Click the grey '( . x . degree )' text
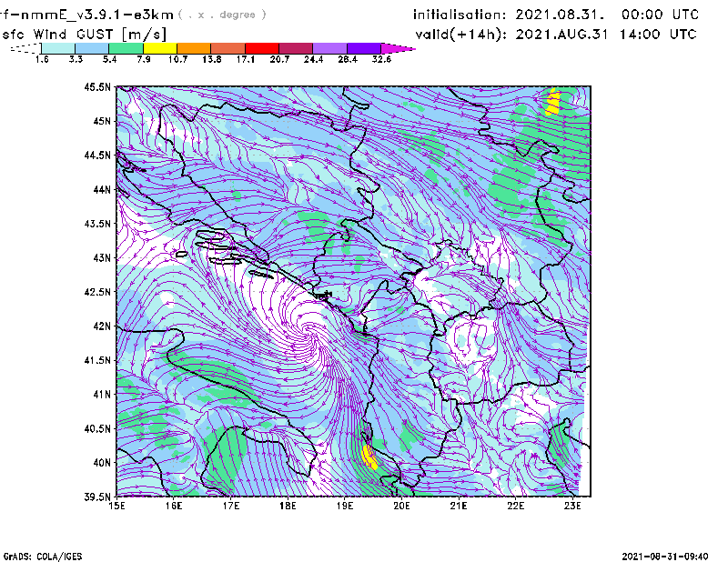 click(222, 15)
